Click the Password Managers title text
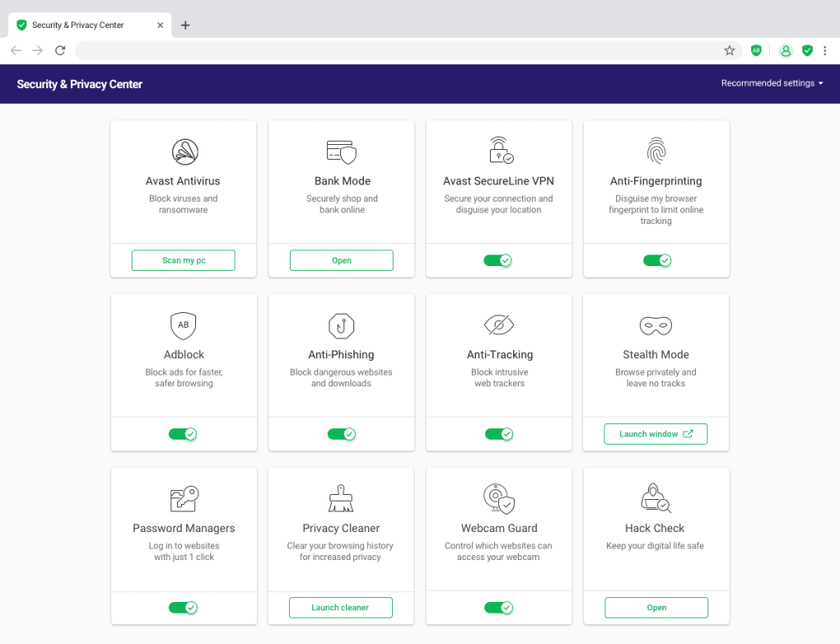Screen dimensions: 840x644 tap(184, 528)
